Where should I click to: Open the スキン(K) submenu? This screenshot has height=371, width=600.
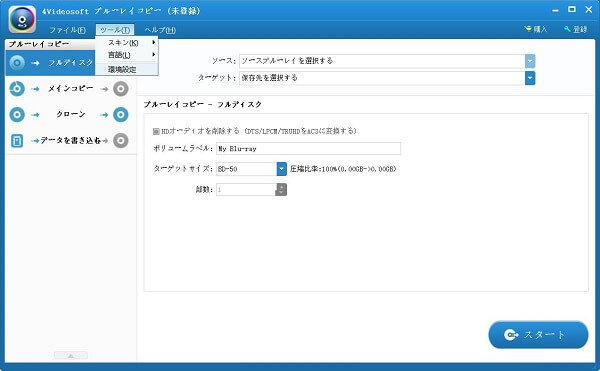[127, 43]
